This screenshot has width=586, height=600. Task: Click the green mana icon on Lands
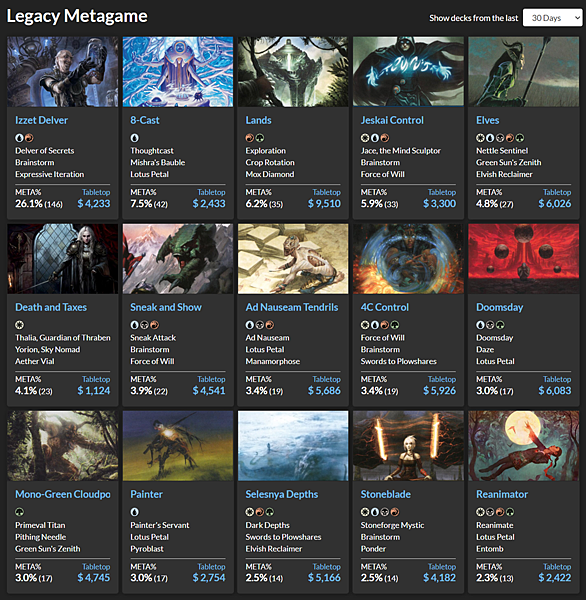pos(260,138)
